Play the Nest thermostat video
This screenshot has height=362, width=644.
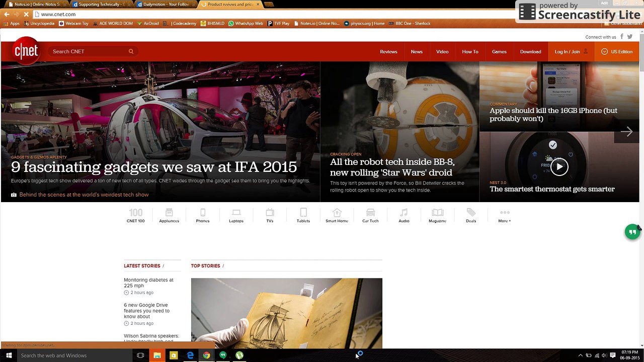(559, 167)
